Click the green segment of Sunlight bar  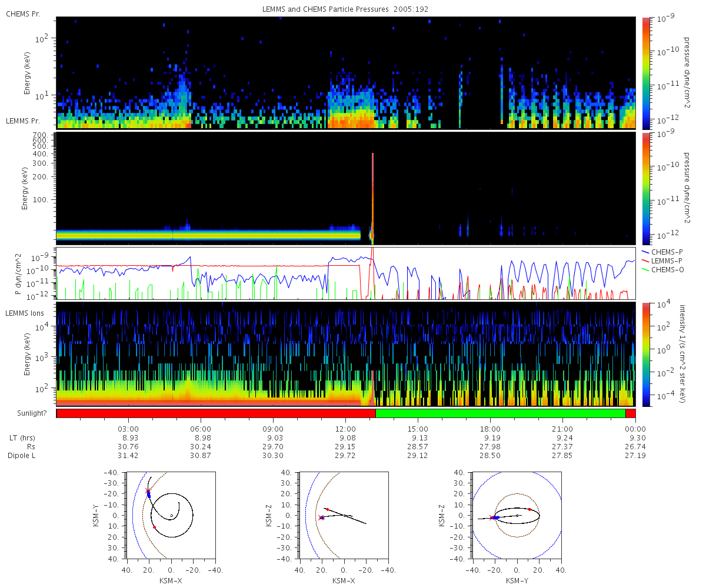pos(500,413)
